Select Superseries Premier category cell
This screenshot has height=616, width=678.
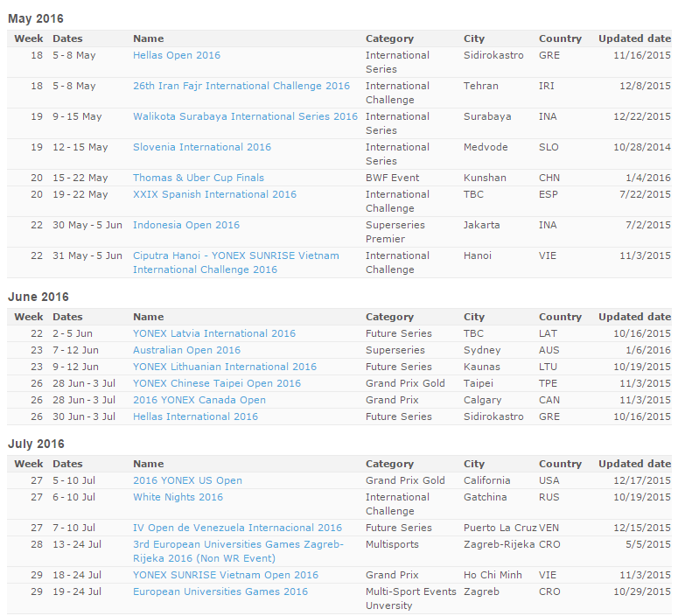tap(395, 232)
